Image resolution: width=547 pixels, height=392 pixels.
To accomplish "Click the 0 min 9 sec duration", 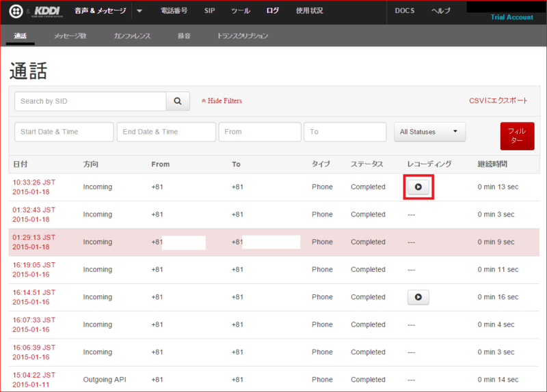I will [496, 242].
